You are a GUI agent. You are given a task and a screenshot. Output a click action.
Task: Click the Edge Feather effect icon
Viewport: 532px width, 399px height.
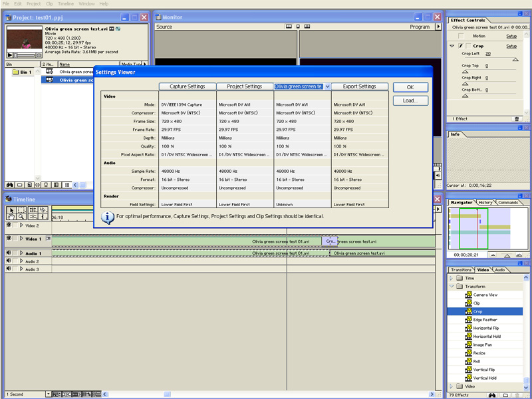click(469, 320)
